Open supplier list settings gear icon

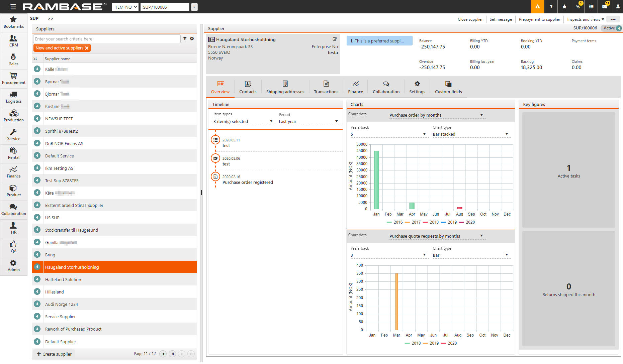pos(192,39)
